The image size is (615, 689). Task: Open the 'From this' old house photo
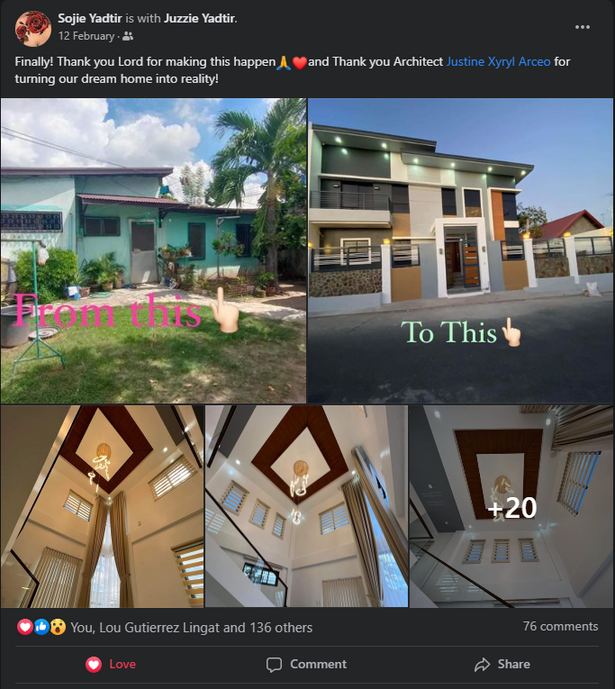tap(153, 250)
